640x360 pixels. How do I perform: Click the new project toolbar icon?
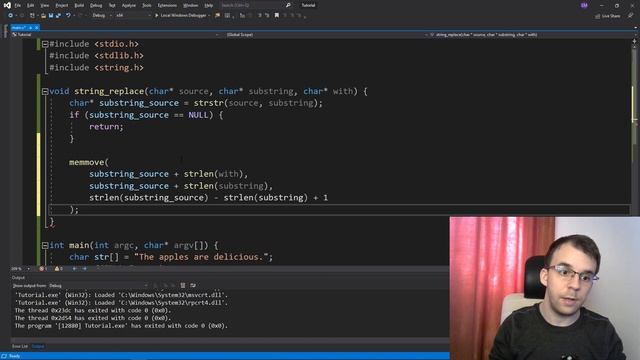32,16
